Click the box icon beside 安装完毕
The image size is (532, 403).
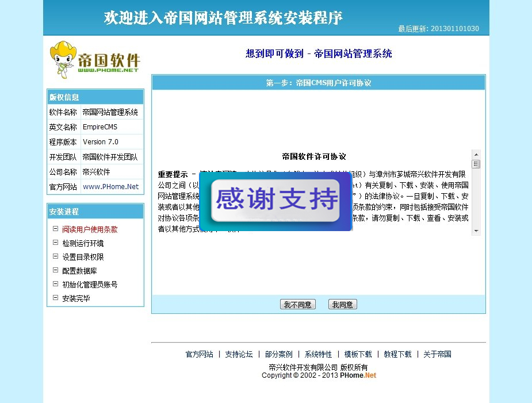[x=55, y=297]
